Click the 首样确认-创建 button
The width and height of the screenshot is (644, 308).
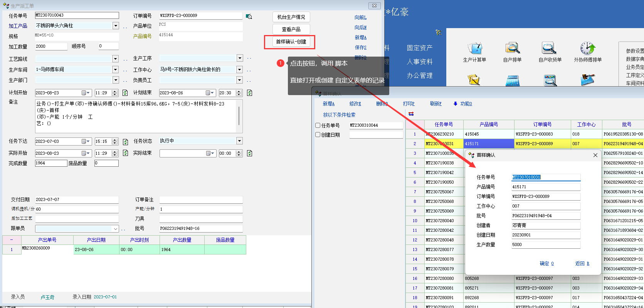click(291, 42)
